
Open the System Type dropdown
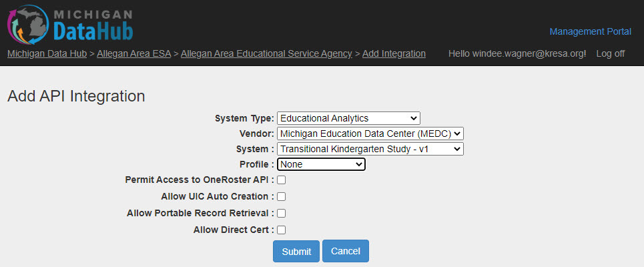click(349, 118)
